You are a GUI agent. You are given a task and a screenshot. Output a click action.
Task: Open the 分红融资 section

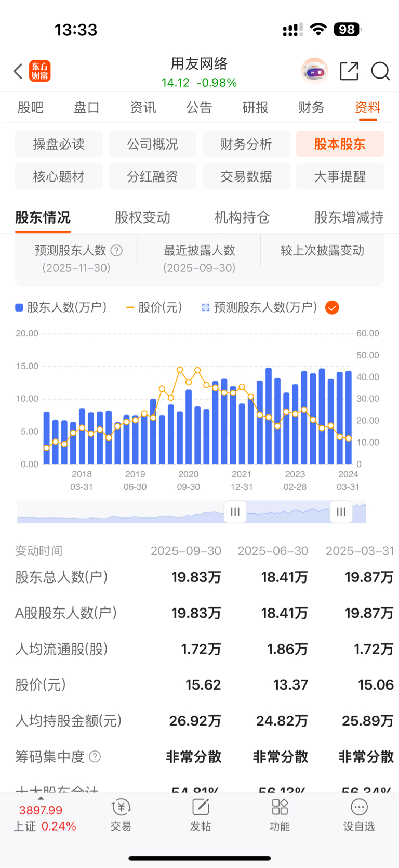coord(153,176)
